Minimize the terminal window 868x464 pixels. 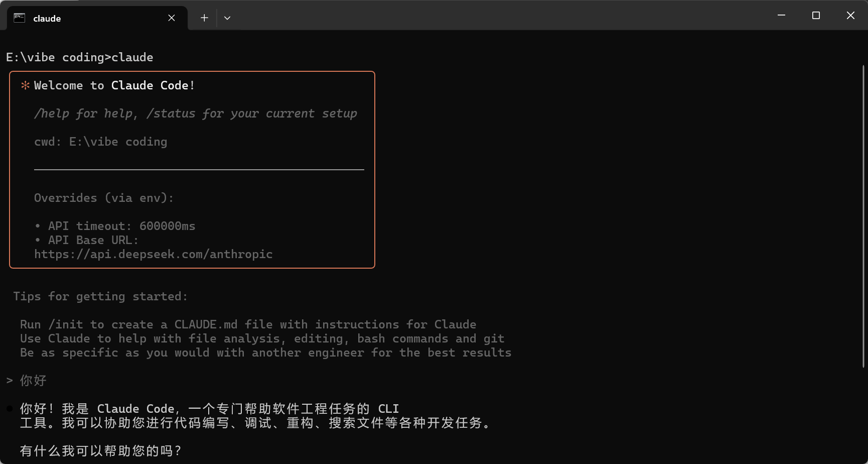(781, 16)
